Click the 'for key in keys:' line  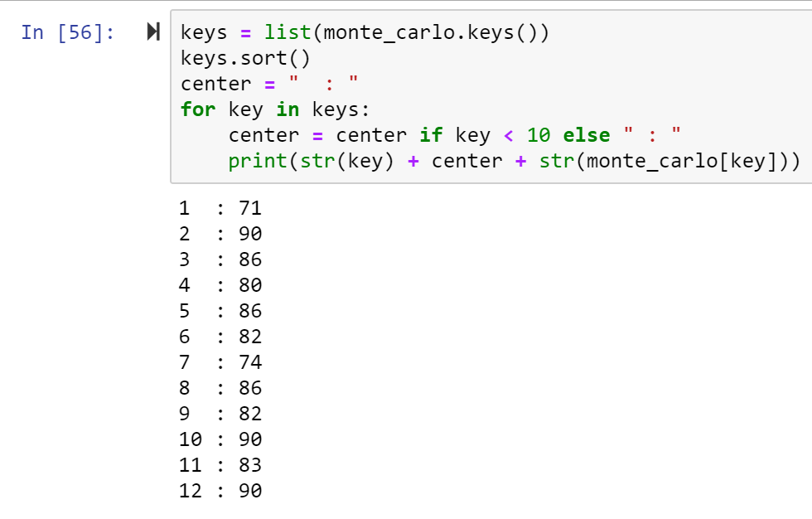(277, 109)
